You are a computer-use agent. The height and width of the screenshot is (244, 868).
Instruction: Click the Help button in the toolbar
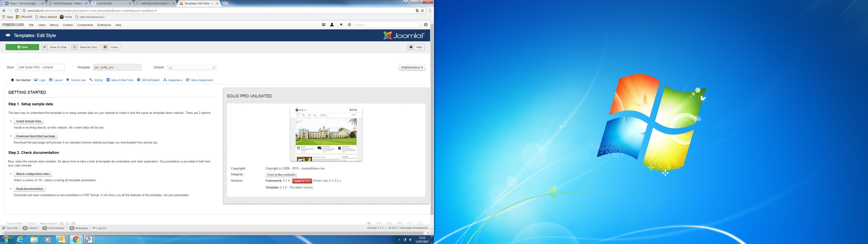(416, 47)
